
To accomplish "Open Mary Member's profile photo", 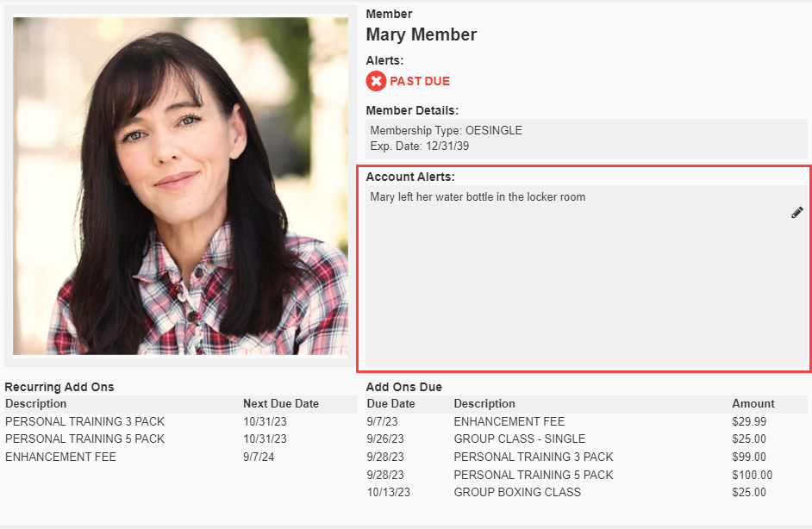I will pyautogui.click(x=180, y=186).
